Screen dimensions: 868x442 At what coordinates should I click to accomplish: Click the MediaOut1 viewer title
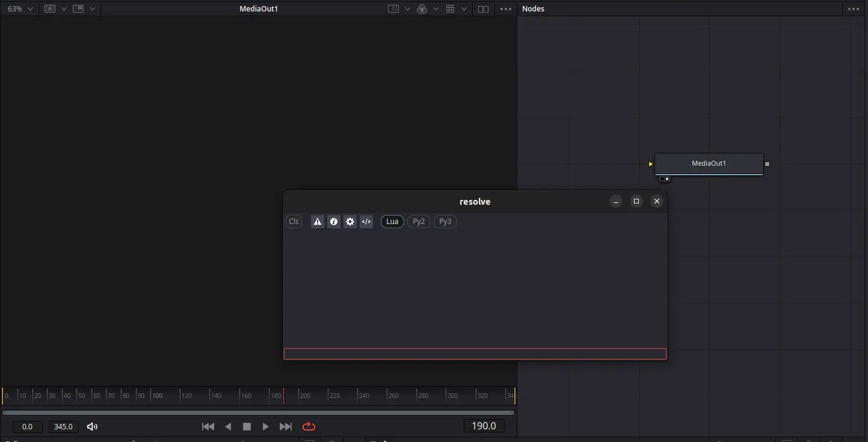pyautogui.click(x=259, y=9)
